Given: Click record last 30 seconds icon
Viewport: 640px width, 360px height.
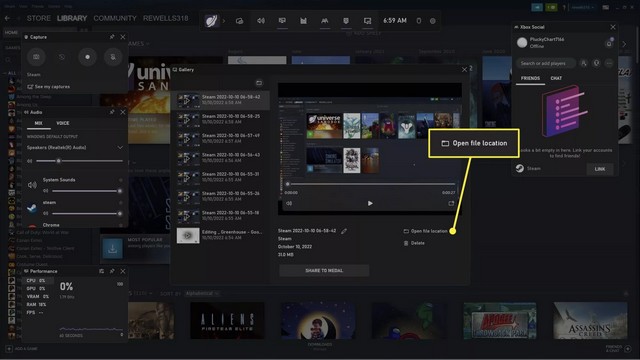Looking at the screenshot, I should click(x=62, y=57).
